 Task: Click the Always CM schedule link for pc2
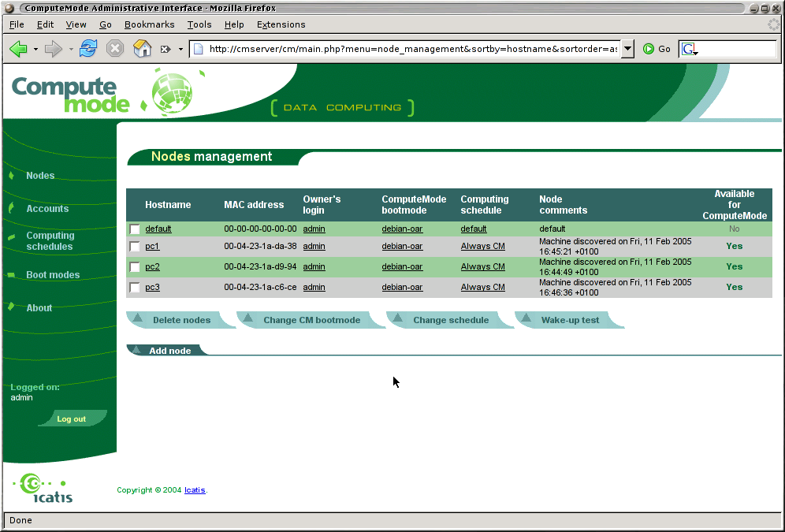(482, 266)
